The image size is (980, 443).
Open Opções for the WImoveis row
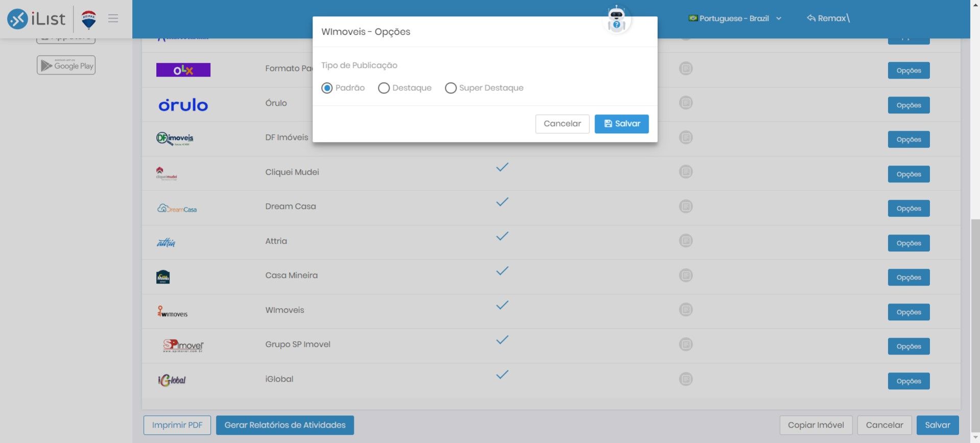[909, 312]
